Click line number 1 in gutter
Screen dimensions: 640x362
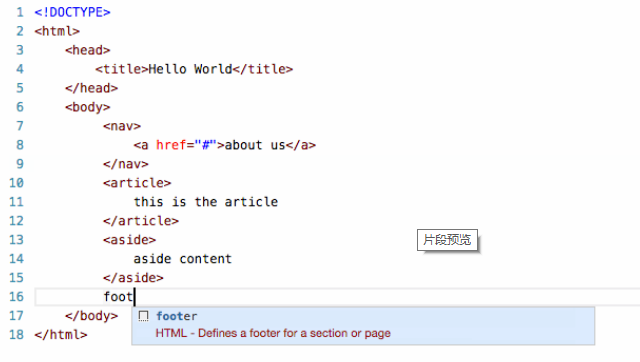(x=20, y=12)
